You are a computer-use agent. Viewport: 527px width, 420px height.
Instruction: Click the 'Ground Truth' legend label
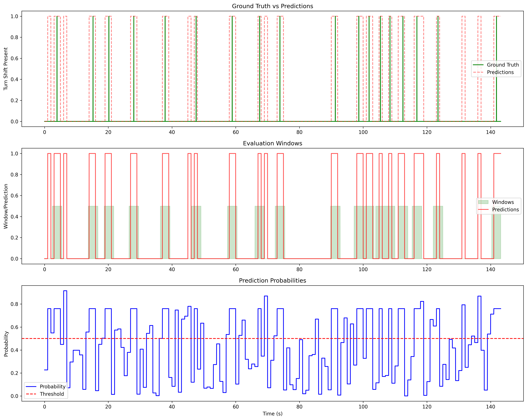tap(503, 65)
